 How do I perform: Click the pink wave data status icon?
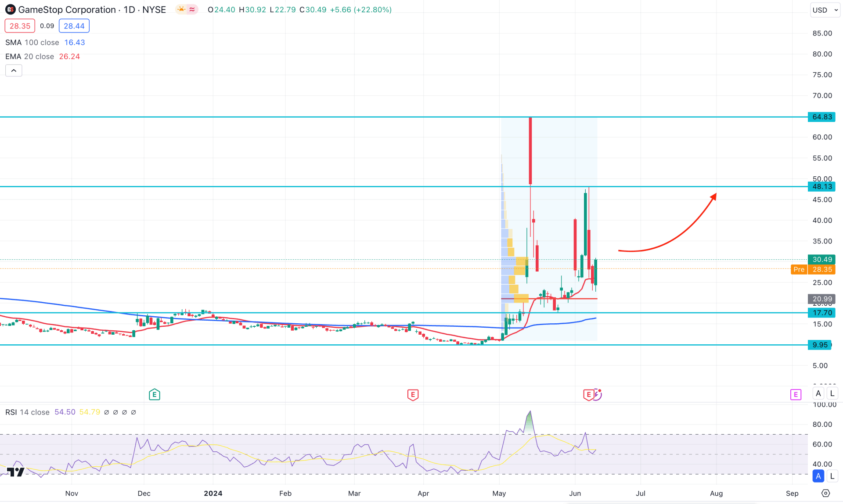pyautogui.click(x=192, y=9)
